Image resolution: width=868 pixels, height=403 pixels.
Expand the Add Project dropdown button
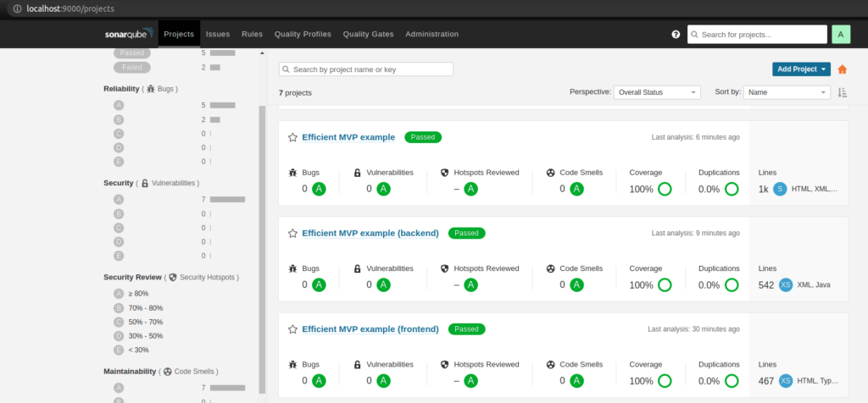click(x=801, y=69)
